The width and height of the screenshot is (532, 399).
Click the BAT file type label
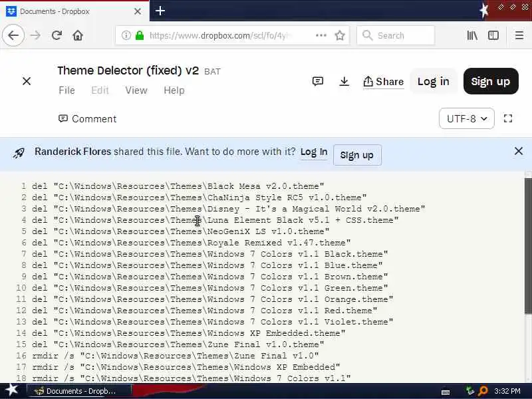pyautogui.click(x=212, y=72)
